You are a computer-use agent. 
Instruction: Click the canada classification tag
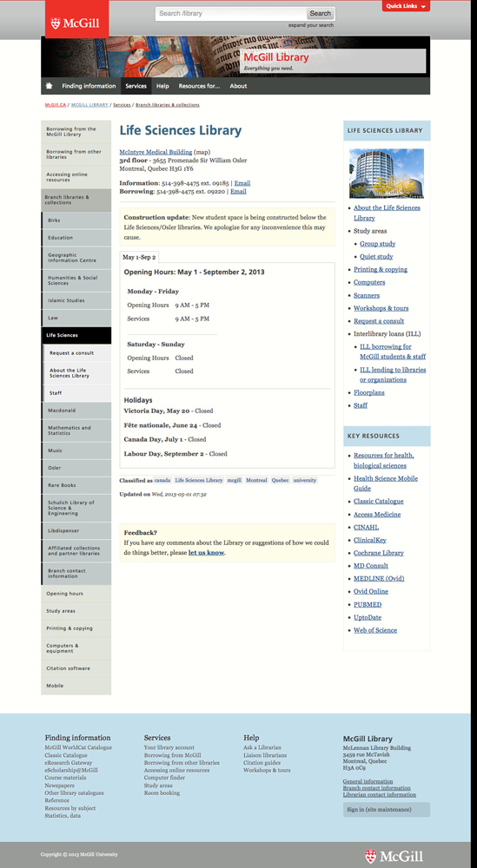(162, 481)
